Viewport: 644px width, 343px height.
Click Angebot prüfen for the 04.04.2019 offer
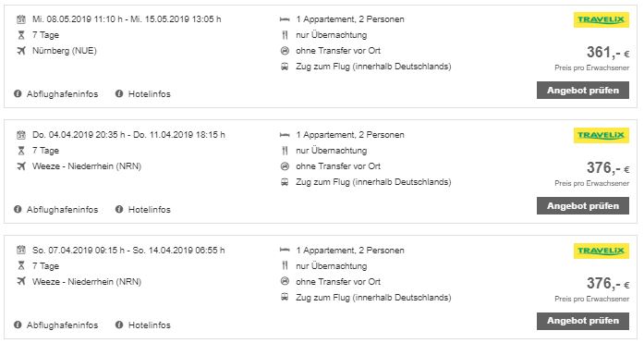click(583, 206)
